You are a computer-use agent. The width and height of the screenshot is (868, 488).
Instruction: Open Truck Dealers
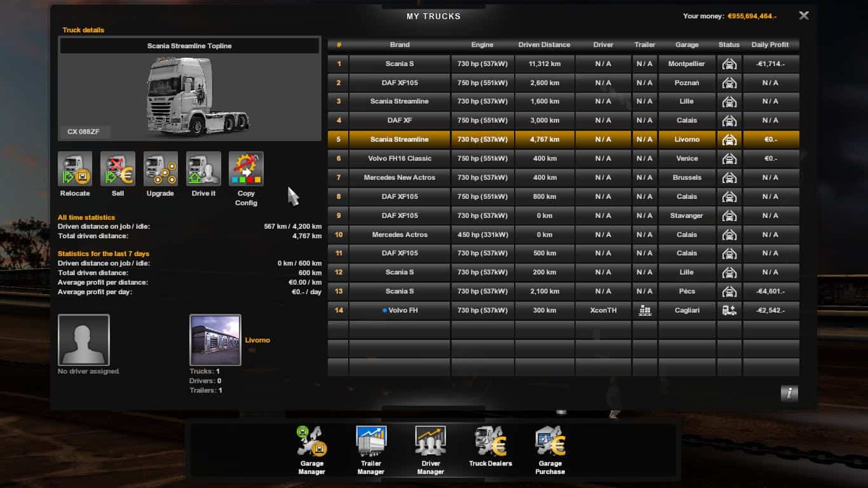click(490, 442)
